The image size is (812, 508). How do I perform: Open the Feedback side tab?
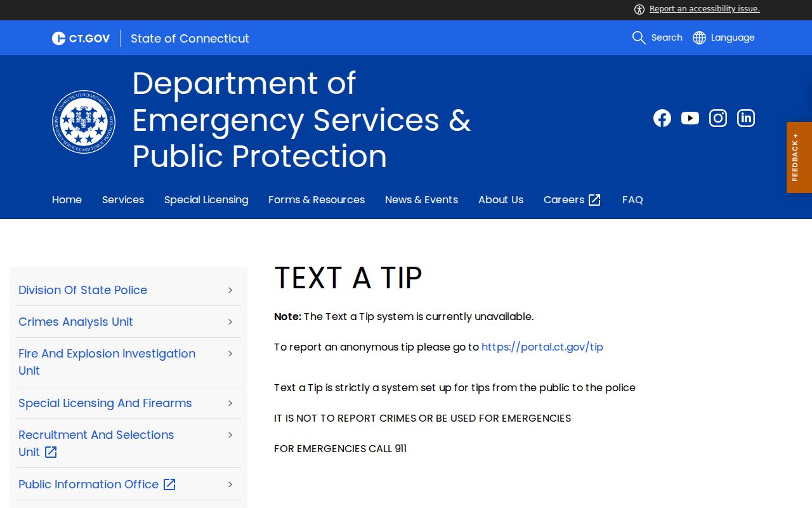coord(799,157)
